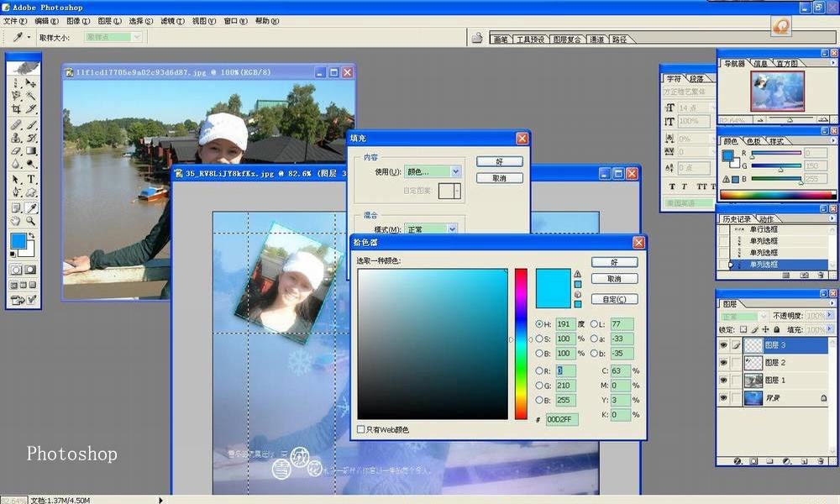Click the hex color # input field

tap(561, 419)
